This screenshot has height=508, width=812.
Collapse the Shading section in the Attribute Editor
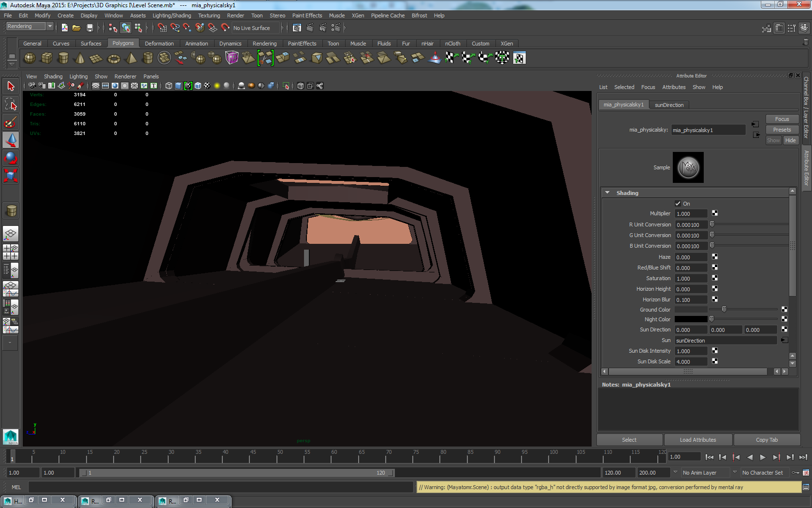click(608, 192)
